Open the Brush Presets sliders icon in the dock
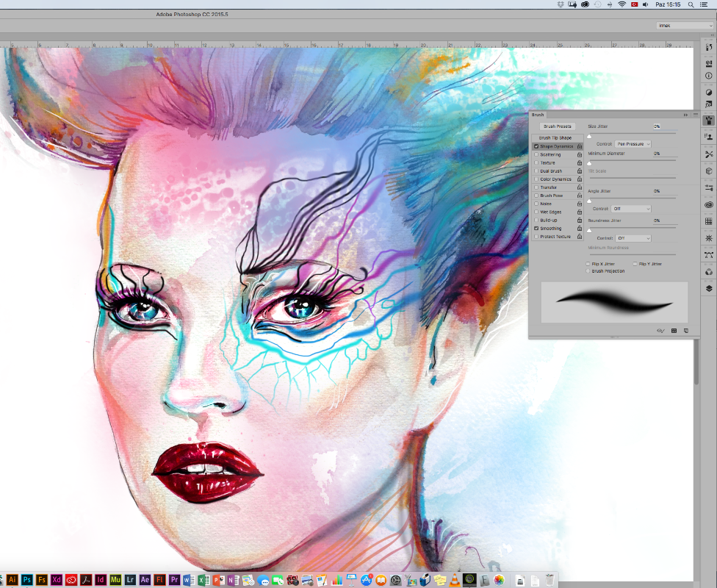717x588 pixels. coord(709,187)
